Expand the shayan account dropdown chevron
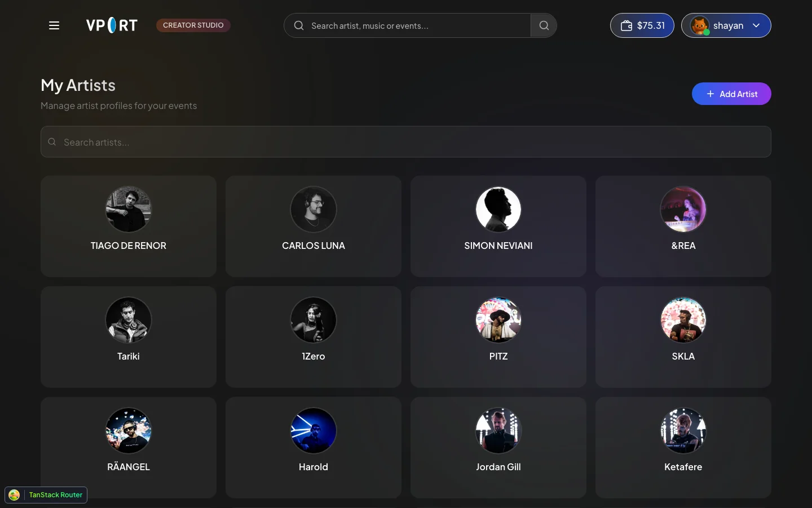The image size is (812, 508). coord(756,25)
